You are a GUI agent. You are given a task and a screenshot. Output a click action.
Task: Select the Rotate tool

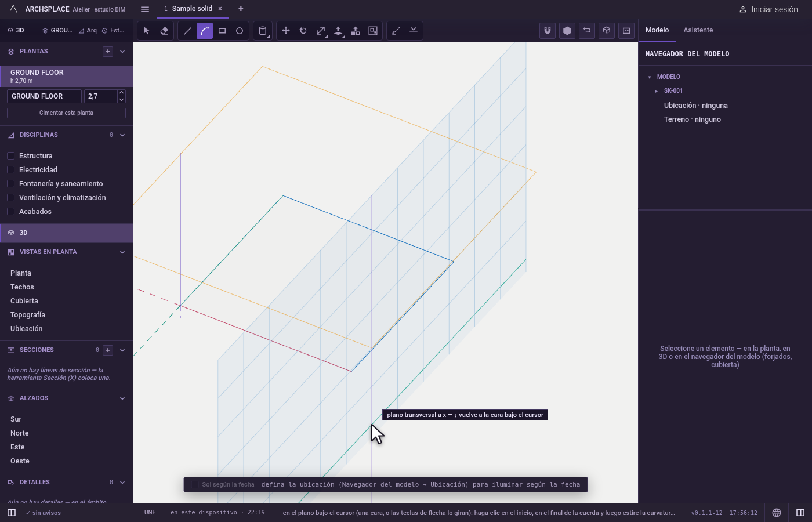coord(303,31)
